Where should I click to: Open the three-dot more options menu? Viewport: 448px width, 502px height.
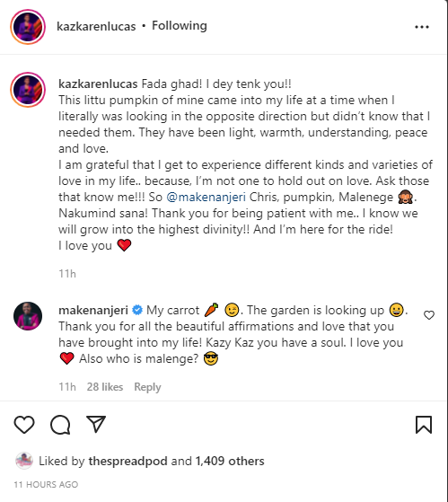422,27
